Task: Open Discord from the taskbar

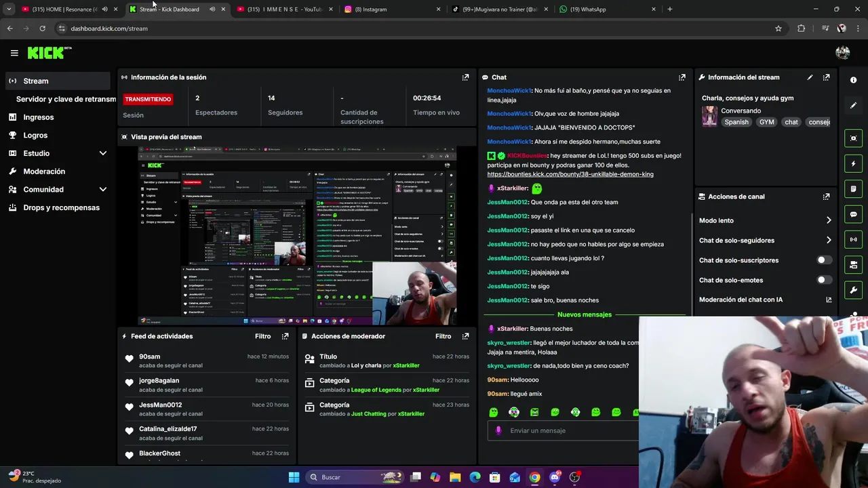Action: (x=555, y=477)
